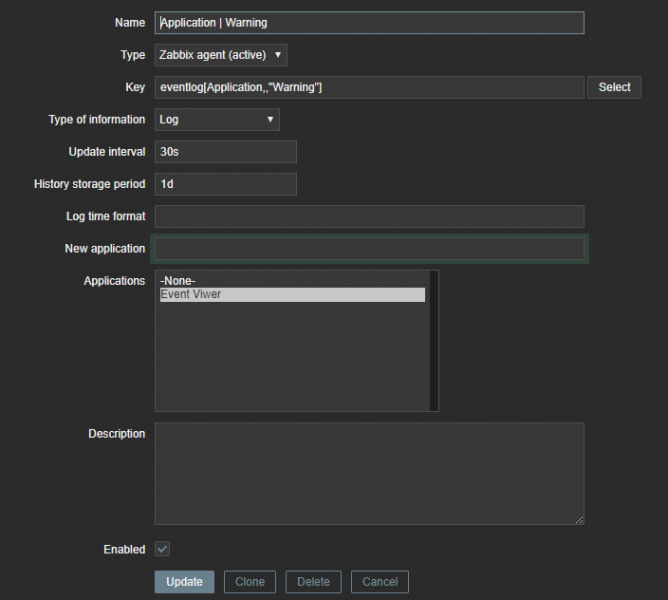Viewport: 668px width, 600px height.
Task: Click the New application text box
Action: [x=369, y=249]
